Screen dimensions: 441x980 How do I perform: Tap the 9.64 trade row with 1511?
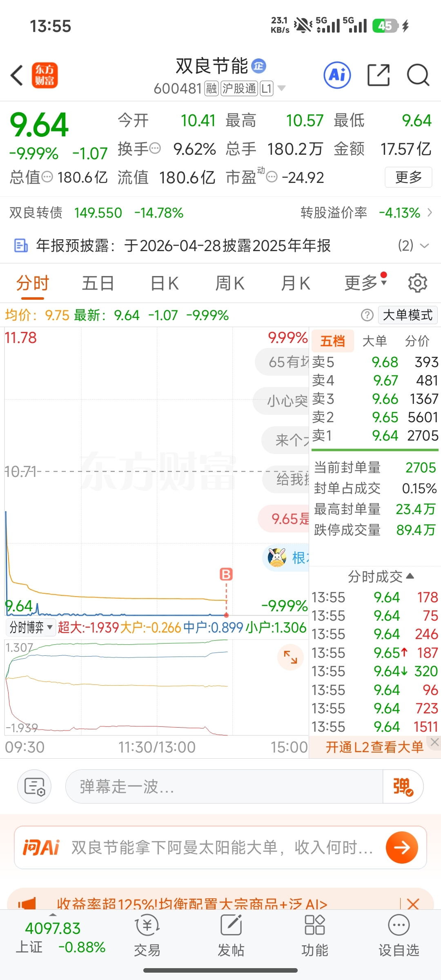pos(375,726)
